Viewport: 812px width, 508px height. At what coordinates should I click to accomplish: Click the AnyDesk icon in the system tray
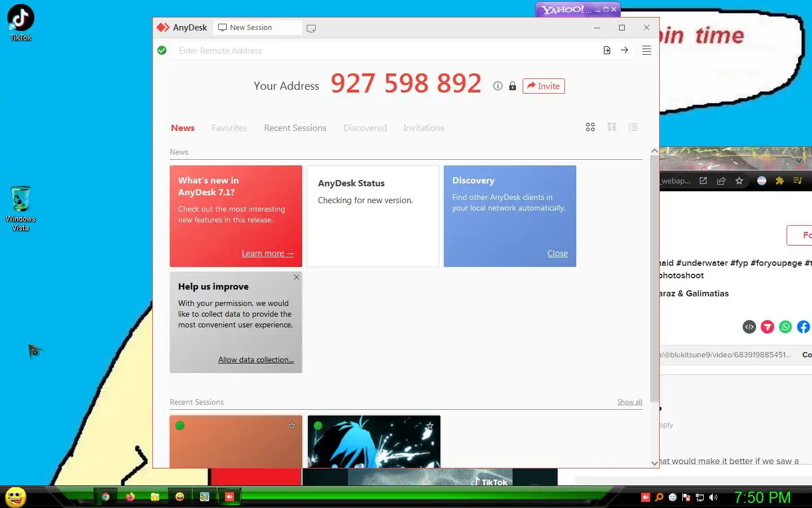646,497
